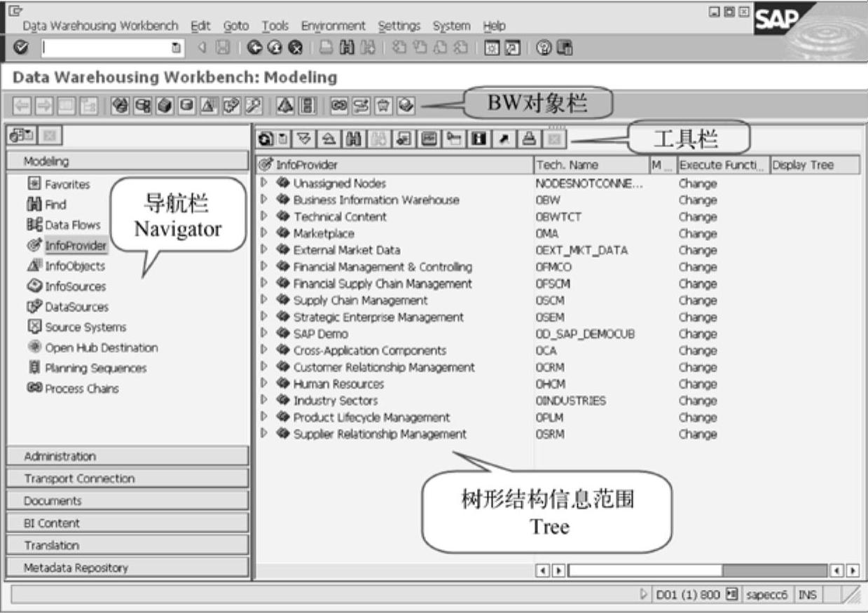Open the Help menu
Viewport: 868px width, 613px height.
[494, 26]
